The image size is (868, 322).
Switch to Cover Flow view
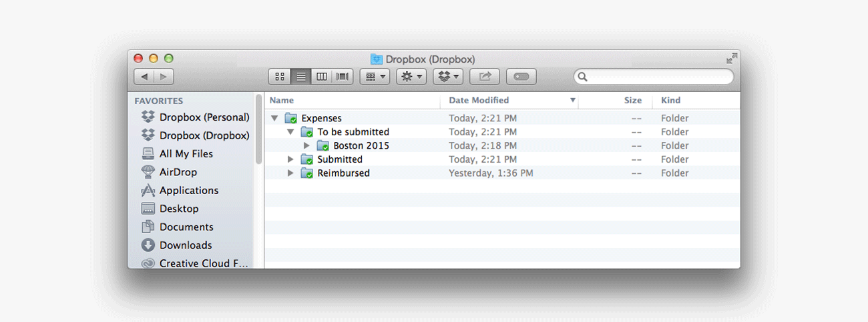(343, 77)
